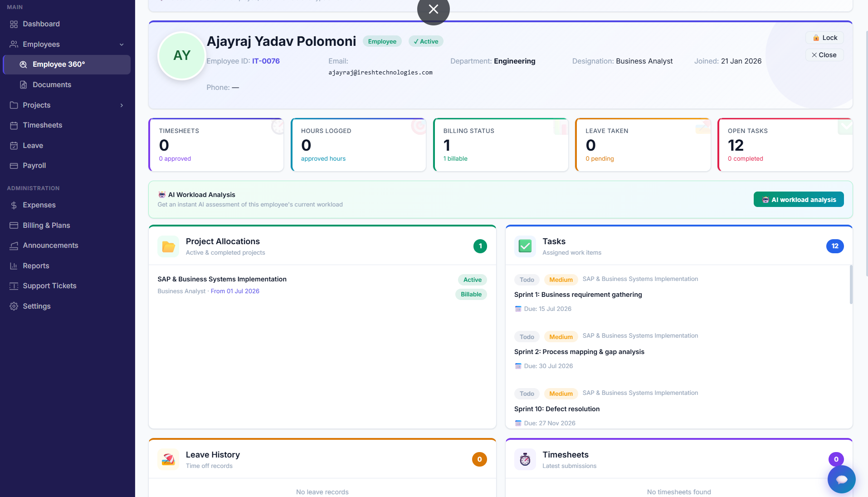Viewport: 868px width, 497px height.
Task: Click the Billing & Plans card icon
Action: pyautogui.click(x=14, y=226)
